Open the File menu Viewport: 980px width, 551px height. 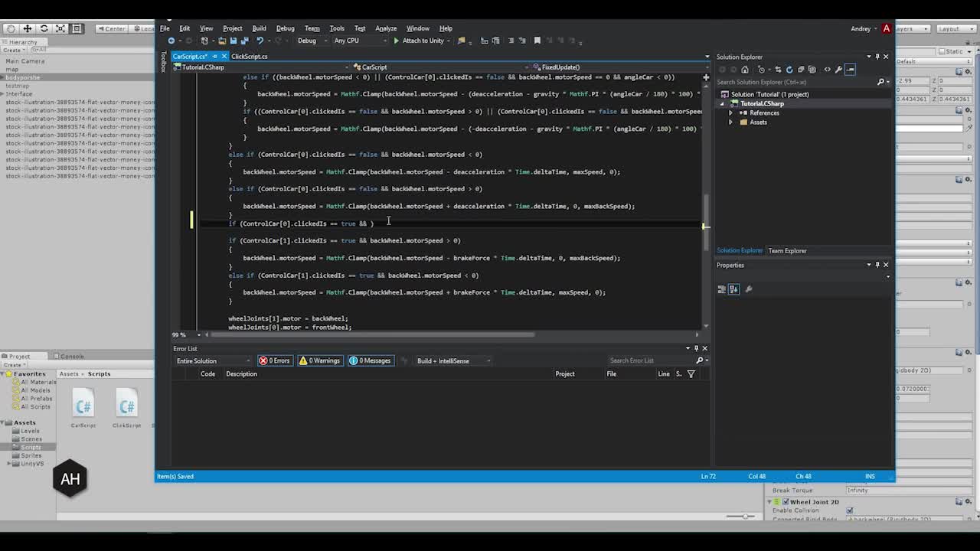pyautogui.click(x=165, y=28)
